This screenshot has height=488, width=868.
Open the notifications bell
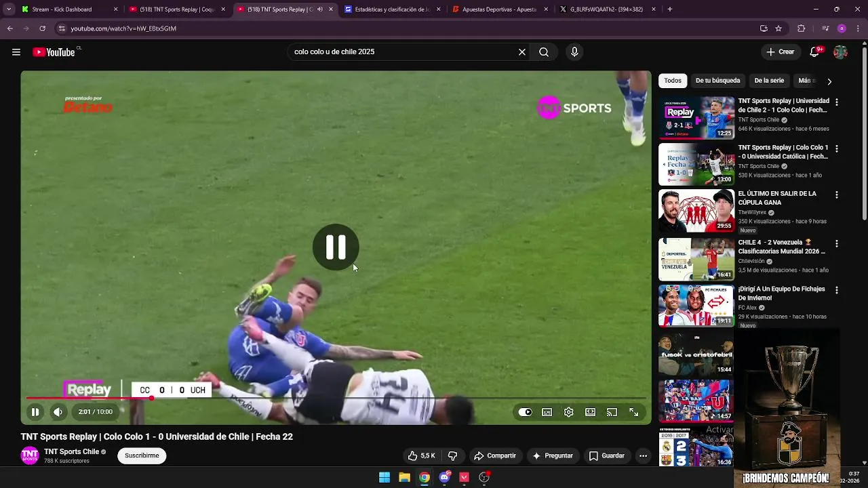click(814, 52)
